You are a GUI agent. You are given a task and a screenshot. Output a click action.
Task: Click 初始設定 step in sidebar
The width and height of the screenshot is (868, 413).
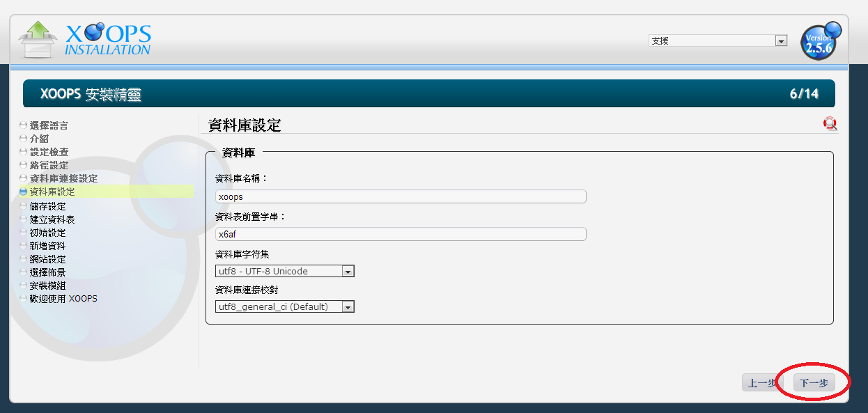point(47,233)
